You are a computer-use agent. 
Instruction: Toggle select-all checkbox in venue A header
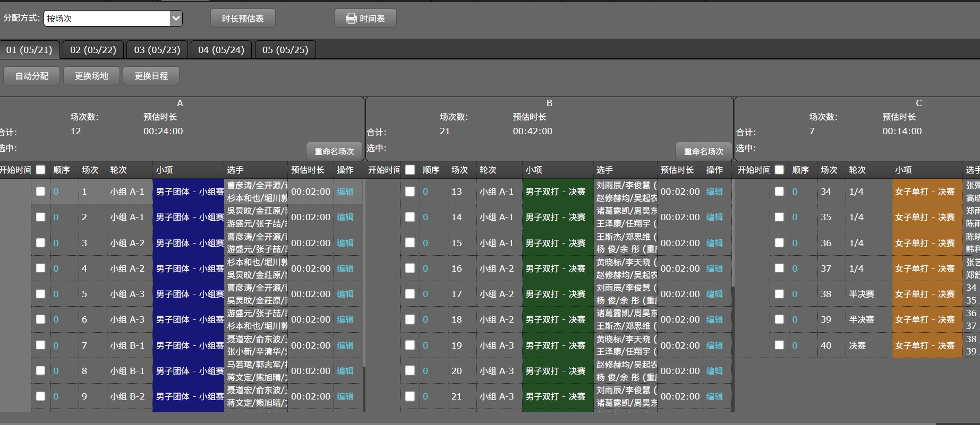[40, 170]
